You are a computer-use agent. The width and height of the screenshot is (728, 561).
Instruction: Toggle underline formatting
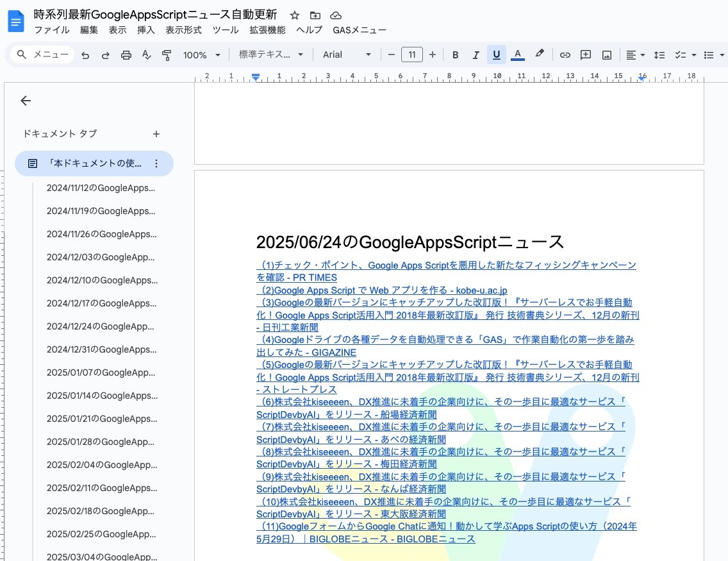tap(496, 54)
